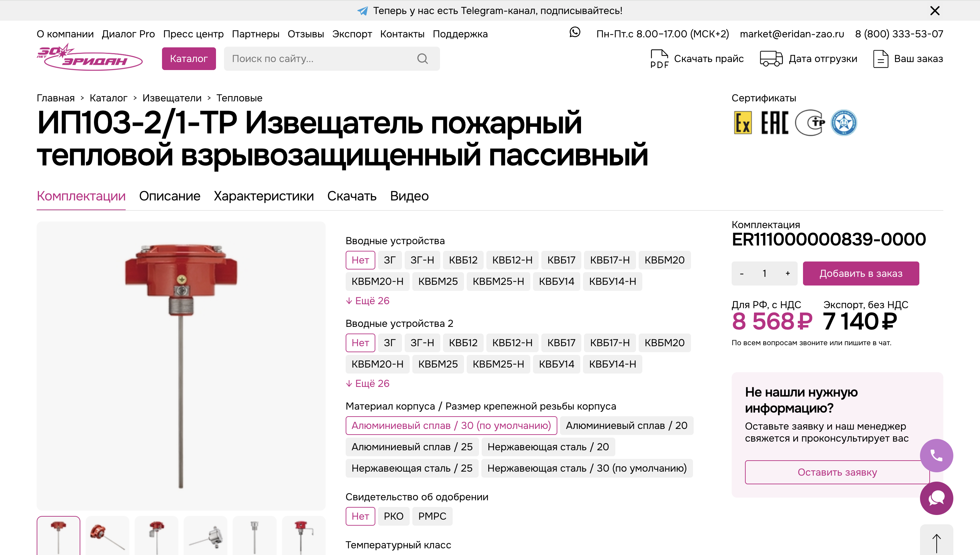The image size is (980, 555).
Task: Switch to Видео tab
Action: [x=409, y=196]
